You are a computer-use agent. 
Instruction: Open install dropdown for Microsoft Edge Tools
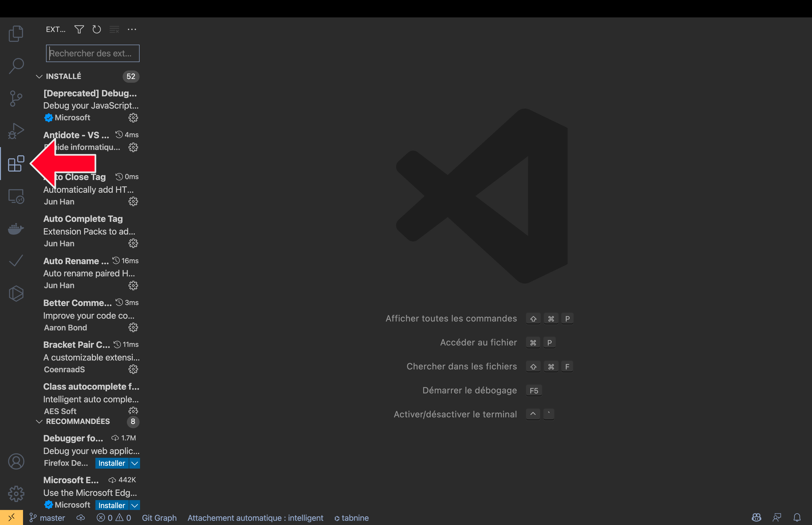135,505
